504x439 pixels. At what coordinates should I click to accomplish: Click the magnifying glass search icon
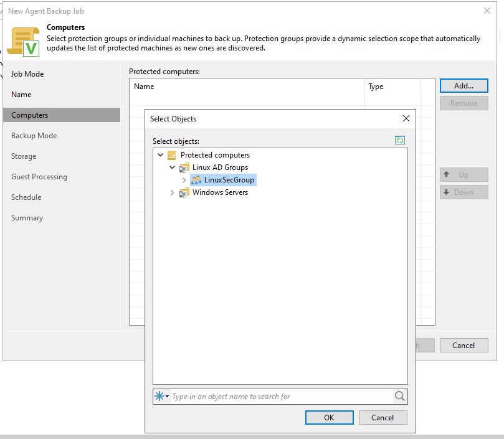point(399,397)
